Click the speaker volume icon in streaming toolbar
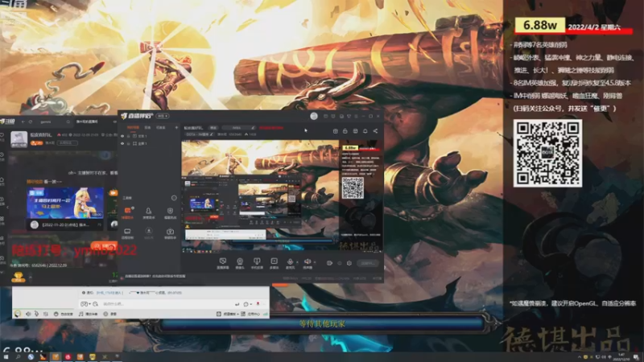This screenshot has height=362, width=644. [307, 261]
